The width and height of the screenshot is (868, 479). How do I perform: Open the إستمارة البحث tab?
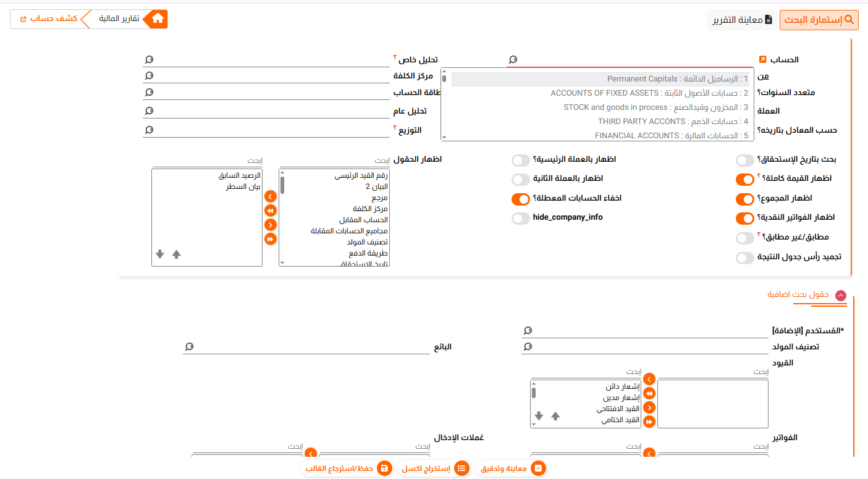(819, 20)
